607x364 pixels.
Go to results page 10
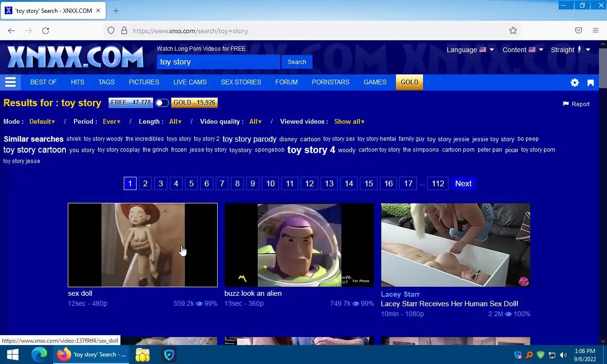[x=270, y=184]
